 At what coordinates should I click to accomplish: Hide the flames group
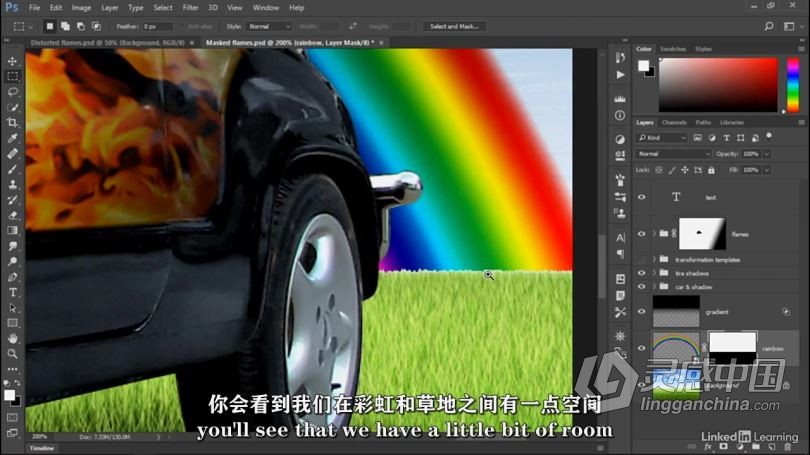642,234
